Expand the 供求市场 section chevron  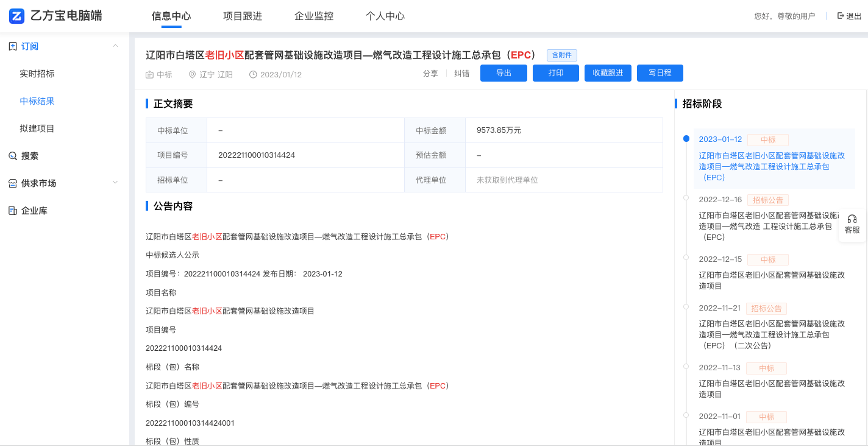pos(115,183)
